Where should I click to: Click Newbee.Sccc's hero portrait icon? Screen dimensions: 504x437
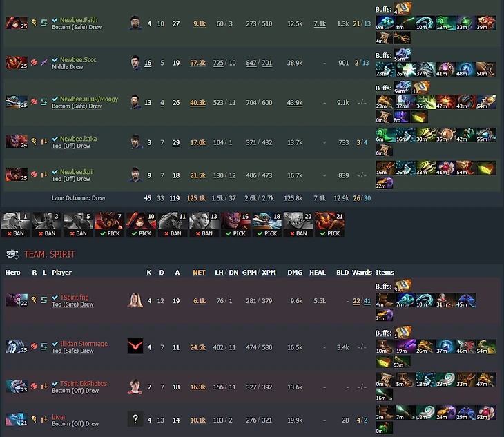16,62
